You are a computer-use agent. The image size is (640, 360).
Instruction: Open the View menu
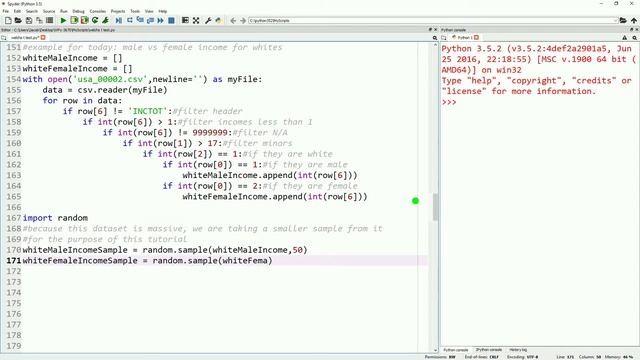[x=149, y=11]
